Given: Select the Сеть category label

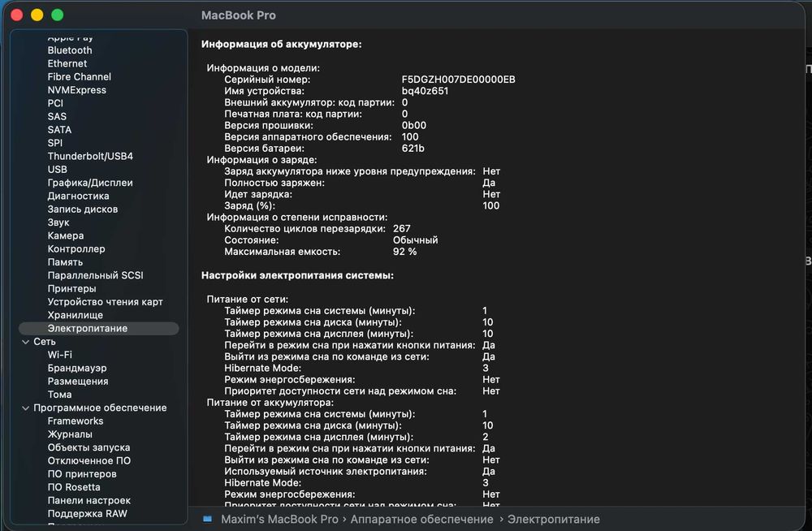Looking at the screenshot, I should point(45,342).
